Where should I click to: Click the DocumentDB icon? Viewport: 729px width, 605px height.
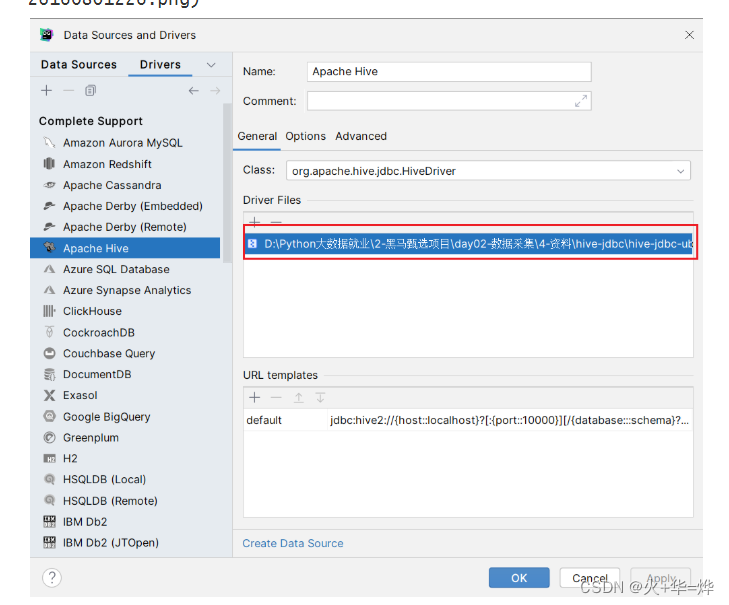click(x=49, y=374)
